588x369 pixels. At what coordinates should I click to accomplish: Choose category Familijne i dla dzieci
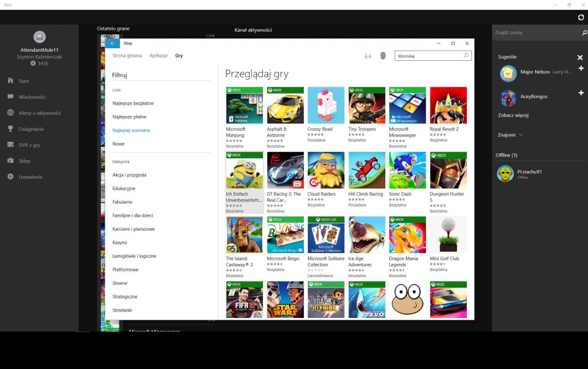133,215
